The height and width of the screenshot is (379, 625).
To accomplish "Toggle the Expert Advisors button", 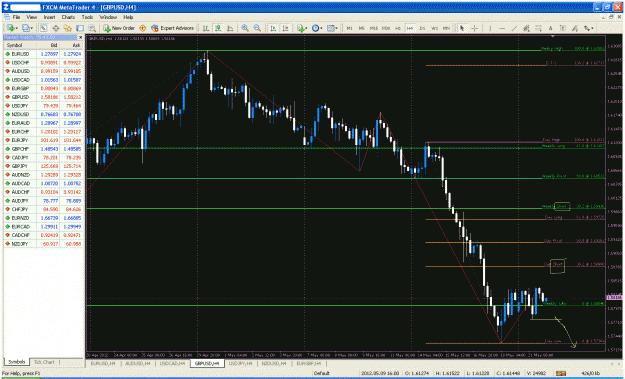I will coord(173,28).
